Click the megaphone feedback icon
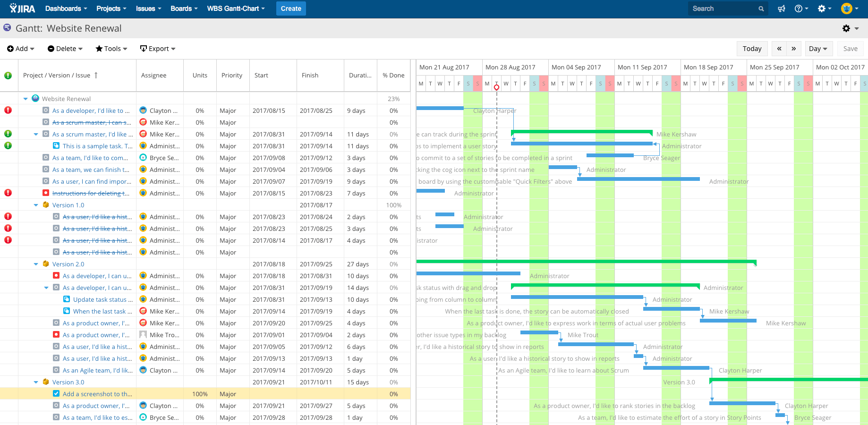Viewport: 868px width, 425px height. 781,8
